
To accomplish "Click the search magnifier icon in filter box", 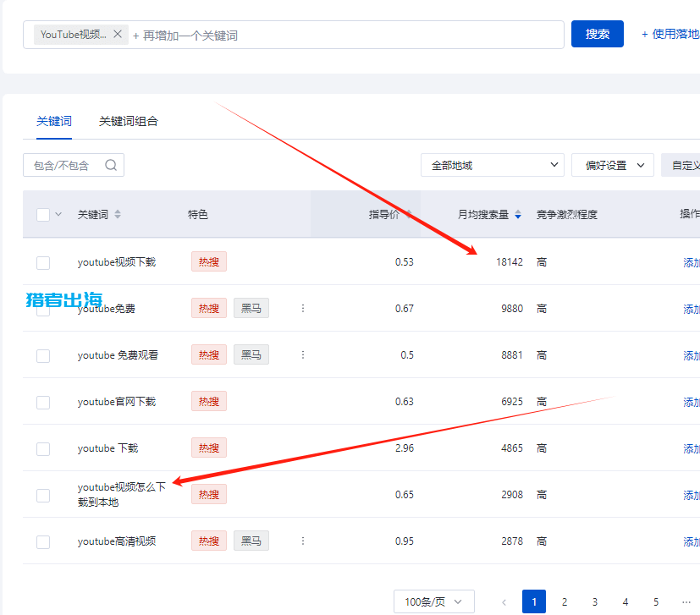I will pos(111,165).
